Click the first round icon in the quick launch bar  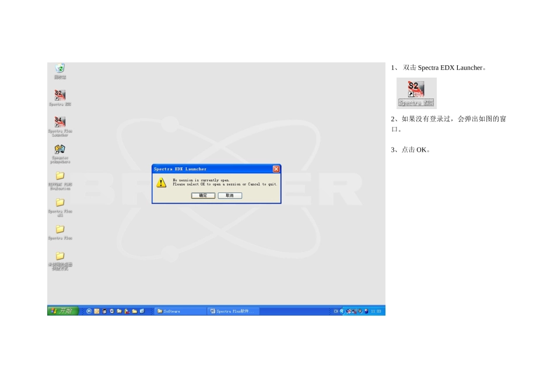(89, 311)
